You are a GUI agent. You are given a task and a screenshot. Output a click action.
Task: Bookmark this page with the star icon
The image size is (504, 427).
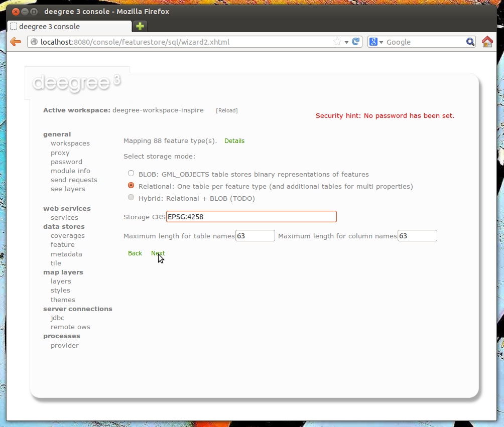(x=337, y=42)
